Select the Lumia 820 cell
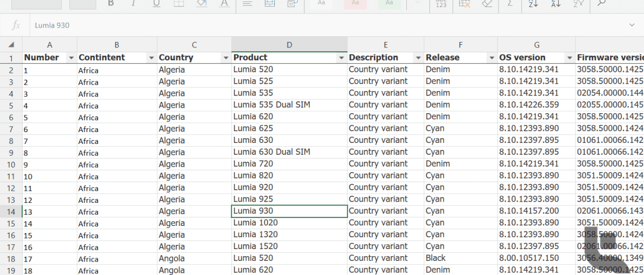Viewport: 644px width, 275px height. 289,176
